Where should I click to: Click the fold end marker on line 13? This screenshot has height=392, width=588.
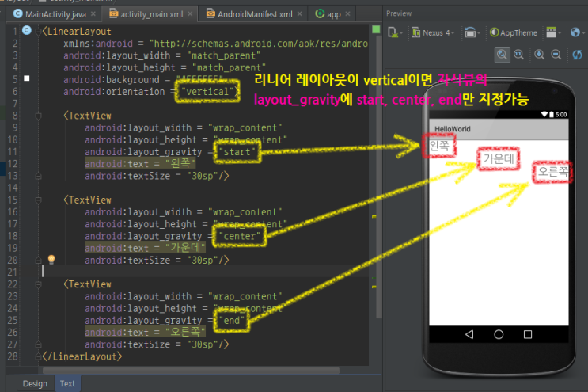(x=38, y=176)
